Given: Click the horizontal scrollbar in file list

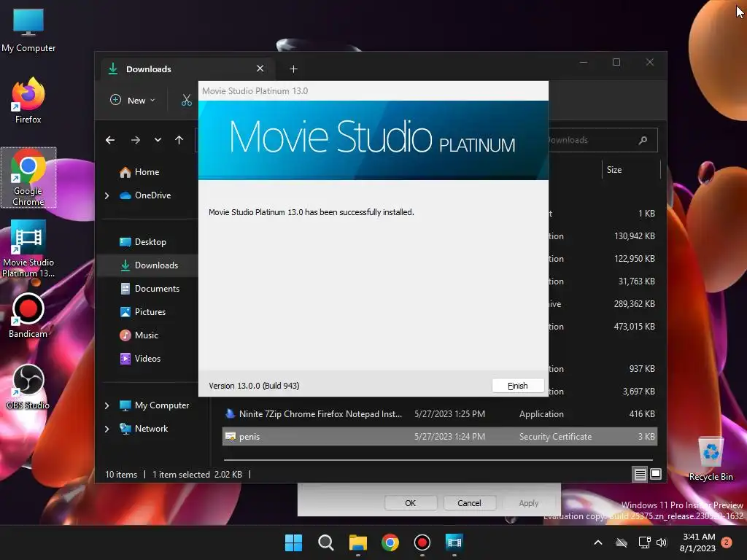Looking at the screenshot, I should (438, 460).
